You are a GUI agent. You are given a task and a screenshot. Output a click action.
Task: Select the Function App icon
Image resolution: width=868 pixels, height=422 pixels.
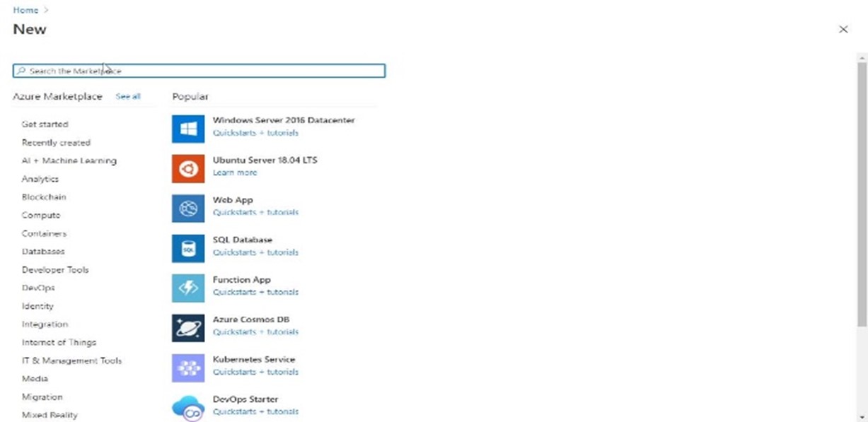tap(187, 288)
